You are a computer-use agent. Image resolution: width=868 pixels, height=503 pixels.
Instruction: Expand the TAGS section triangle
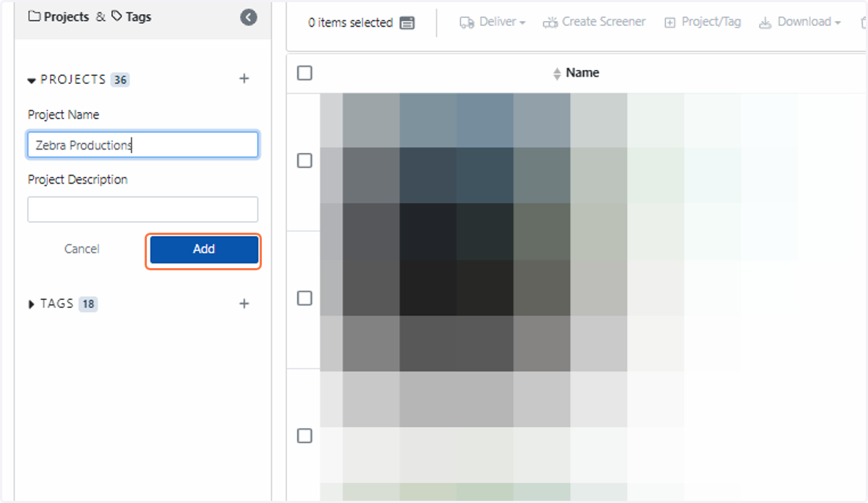32,304
